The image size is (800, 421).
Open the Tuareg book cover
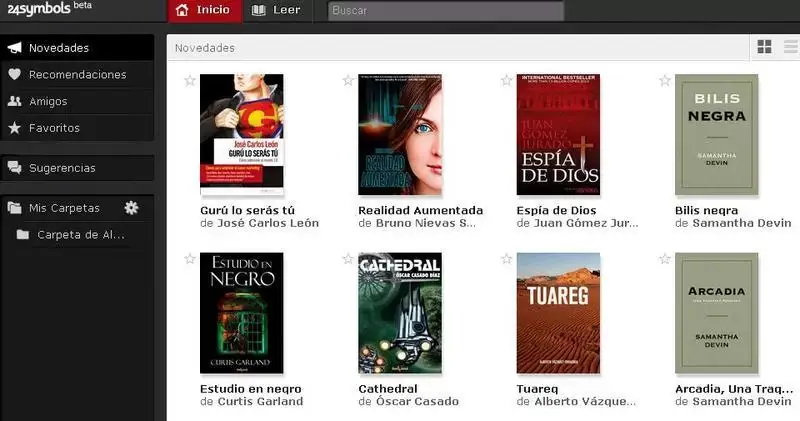pyautogui.click(x=558, y=313)
